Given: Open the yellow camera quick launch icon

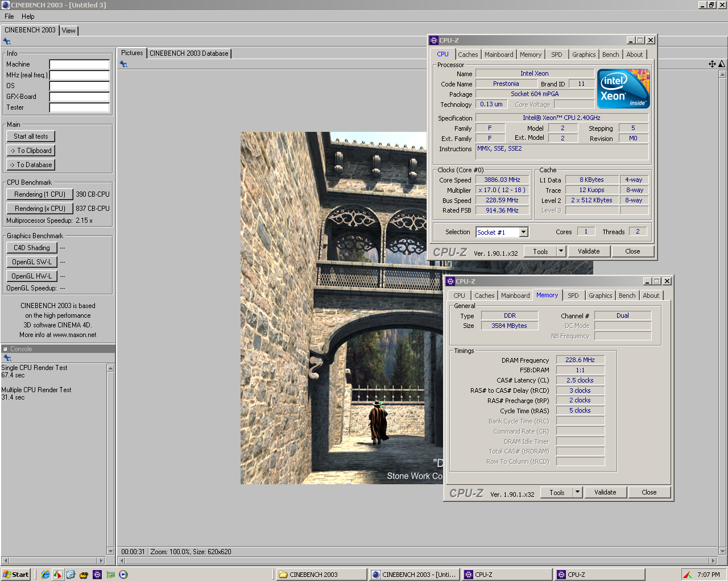Looking at the screenshot, I should point(84,575).
